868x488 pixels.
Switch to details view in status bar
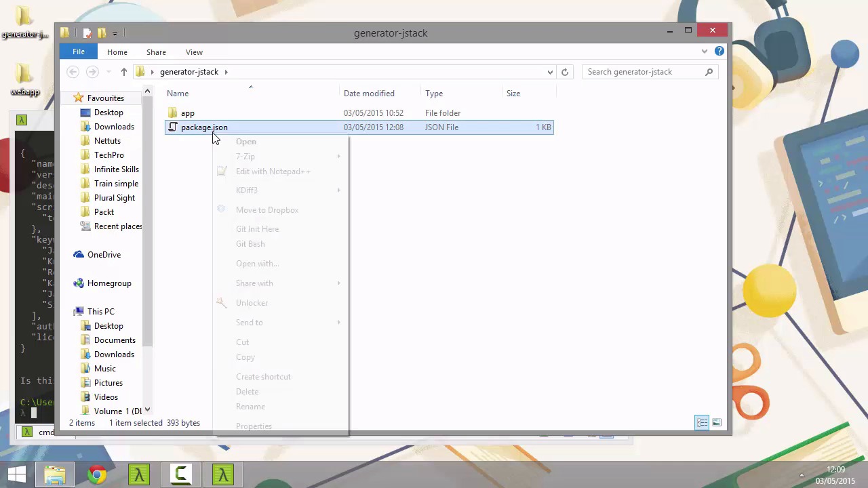click(x=702, y=423)
